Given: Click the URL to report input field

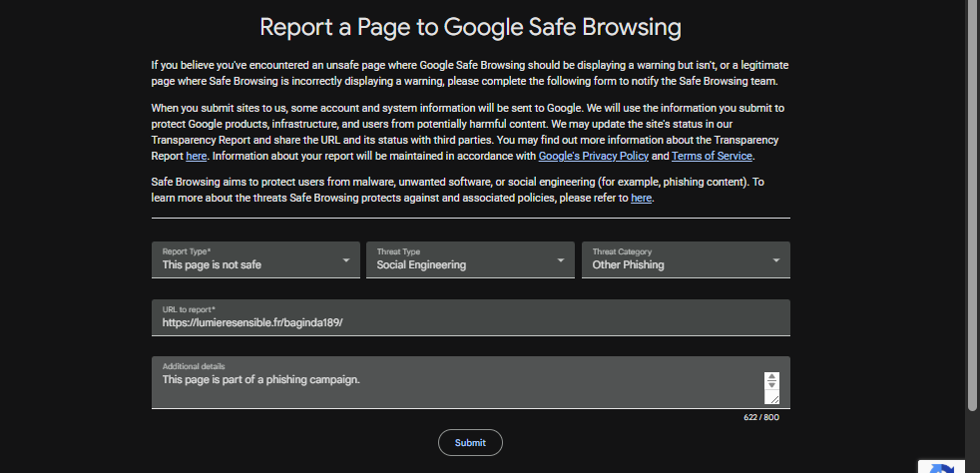Looking at the screenshot, I should pos(471,317).
